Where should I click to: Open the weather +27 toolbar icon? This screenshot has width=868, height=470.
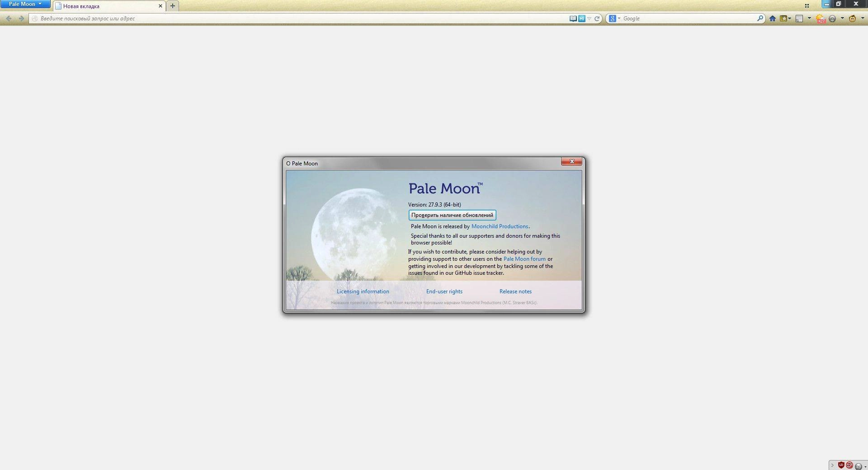click(x=821, y=19)
